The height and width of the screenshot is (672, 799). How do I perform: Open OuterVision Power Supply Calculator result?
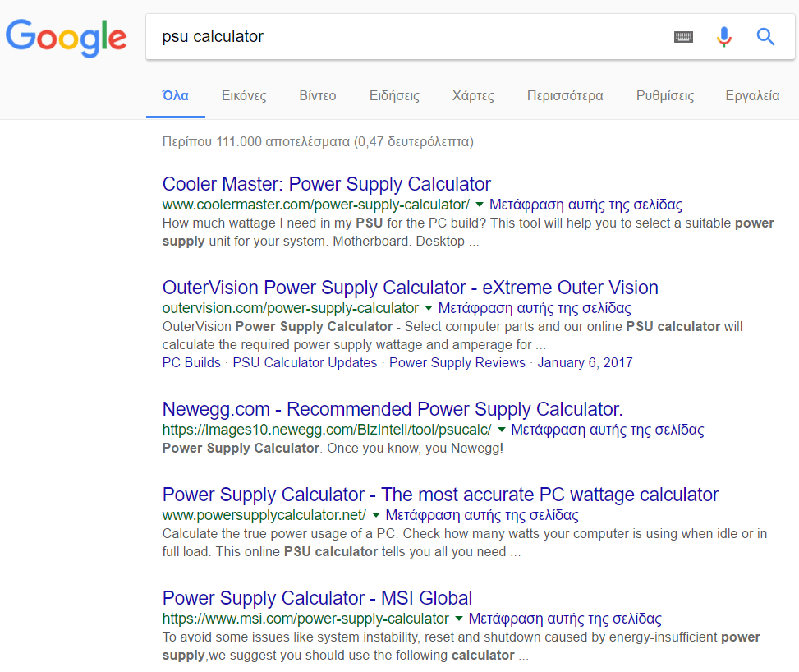411,288
